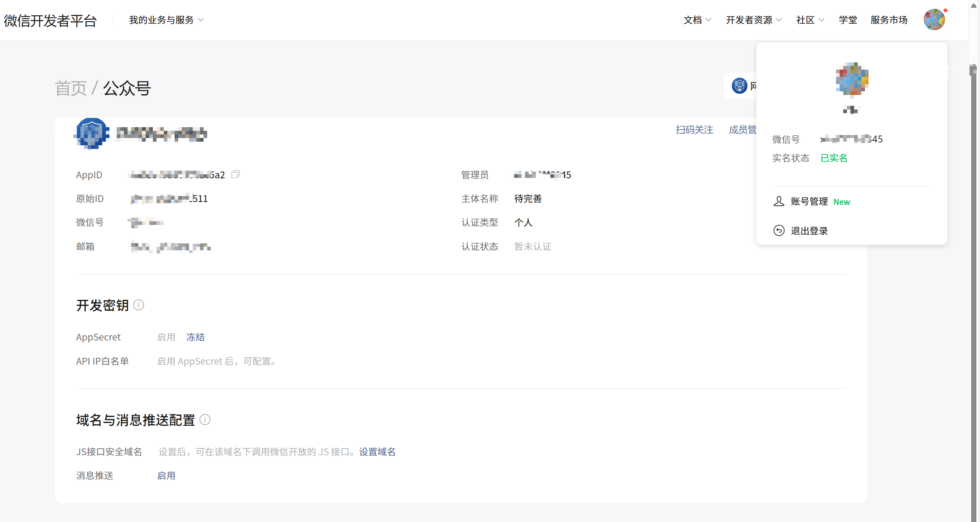
Task: Click the blue shield account icon
Action: tap(92, 133)
